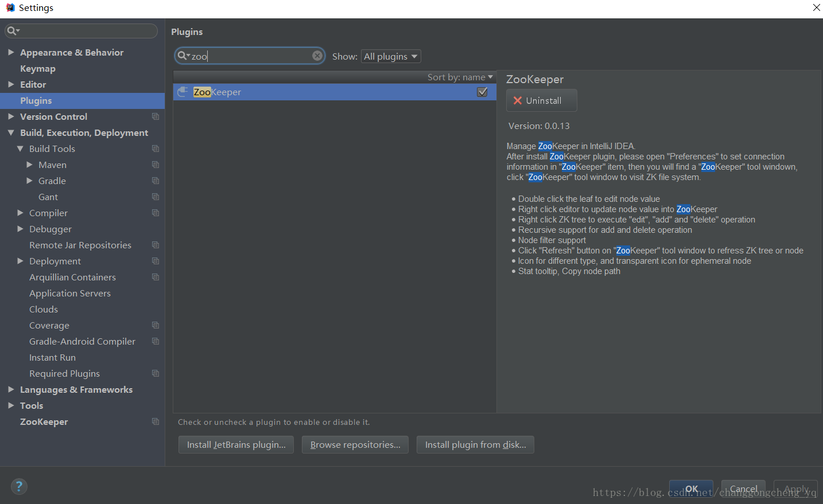Expand the Tools section
The width and height of the screenshot is (823, 504).
click(11, 405)
